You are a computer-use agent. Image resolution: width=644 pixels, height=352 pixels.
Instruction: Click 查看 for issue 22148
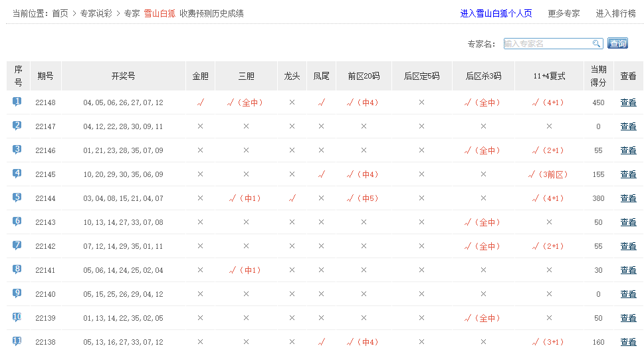point(628,102)
